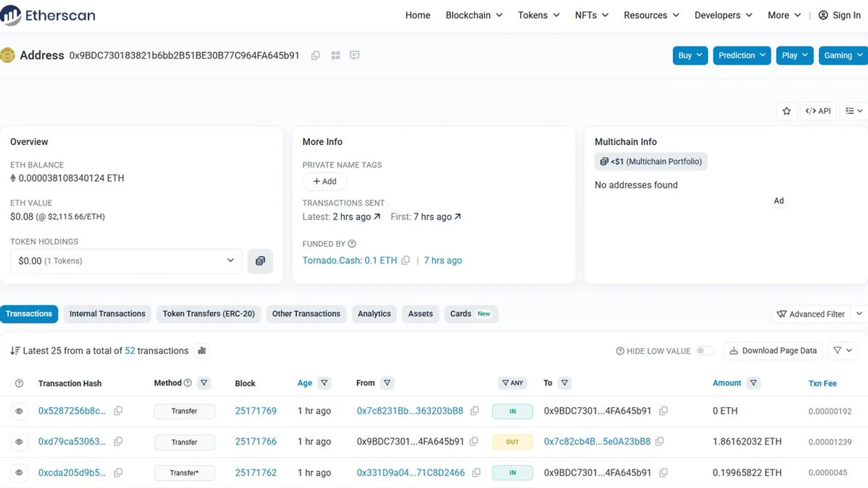
Task: Open the first sent transaction link
Action: coord(437,216)
